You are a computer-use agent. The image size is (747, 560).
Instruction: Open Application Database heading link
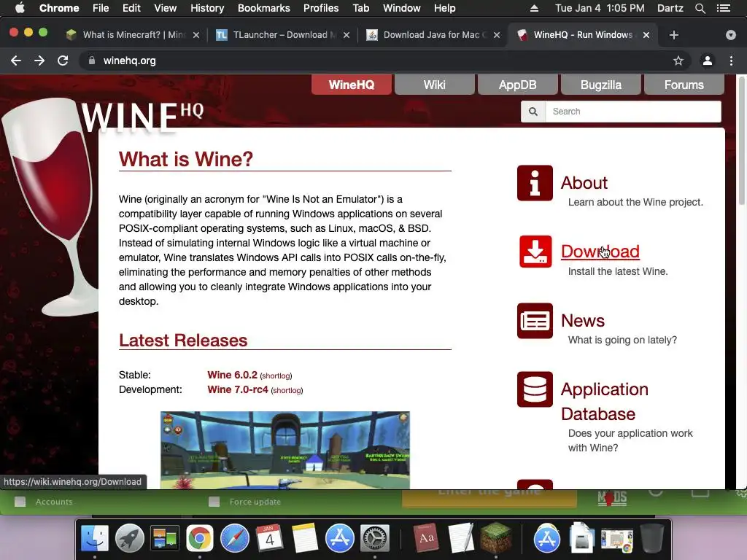(x=605, y=402)
